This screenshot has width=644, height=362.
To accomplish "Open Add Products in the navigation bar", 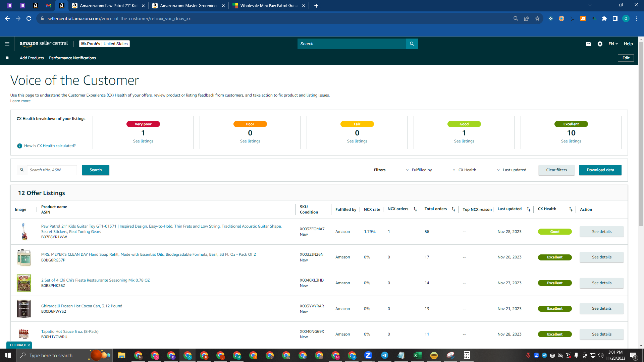I will [32, 58].
